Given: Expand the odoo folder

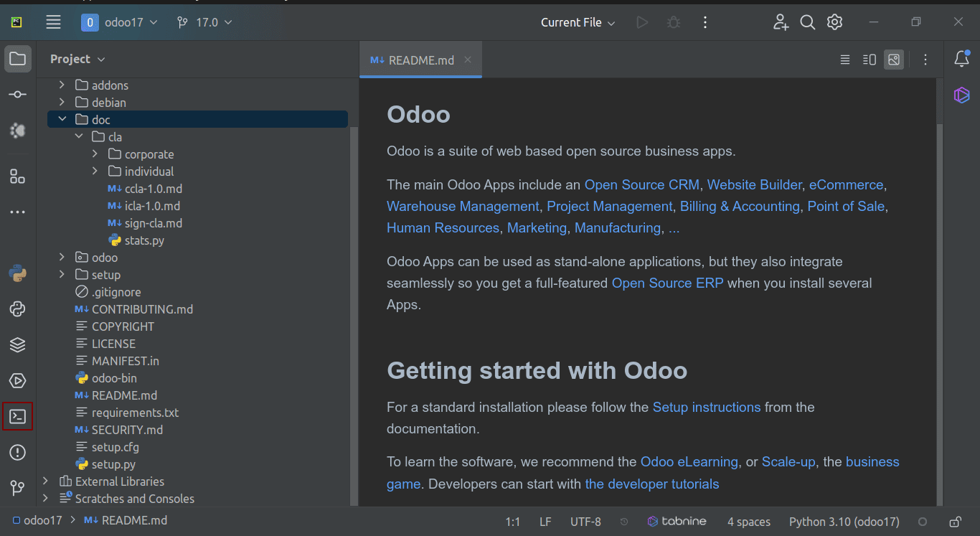Looking at the screenshot, I should [62, 257].
